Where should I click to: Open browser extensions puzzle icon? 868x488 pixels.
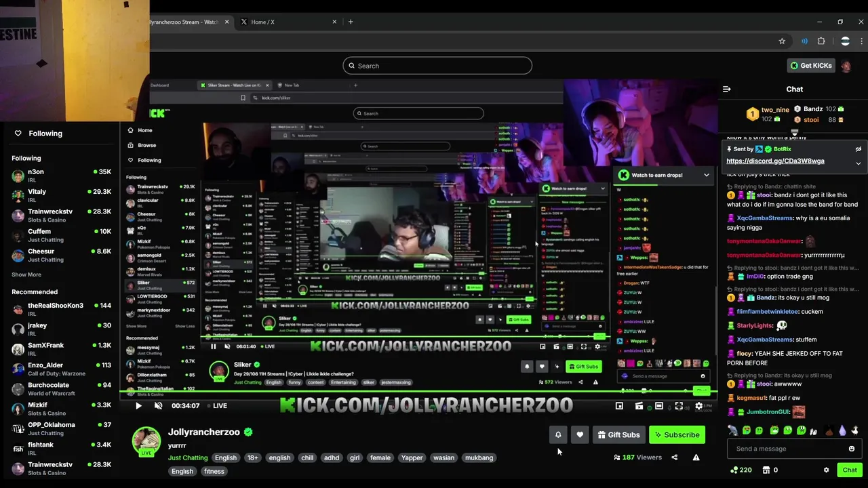coord(821,41)
